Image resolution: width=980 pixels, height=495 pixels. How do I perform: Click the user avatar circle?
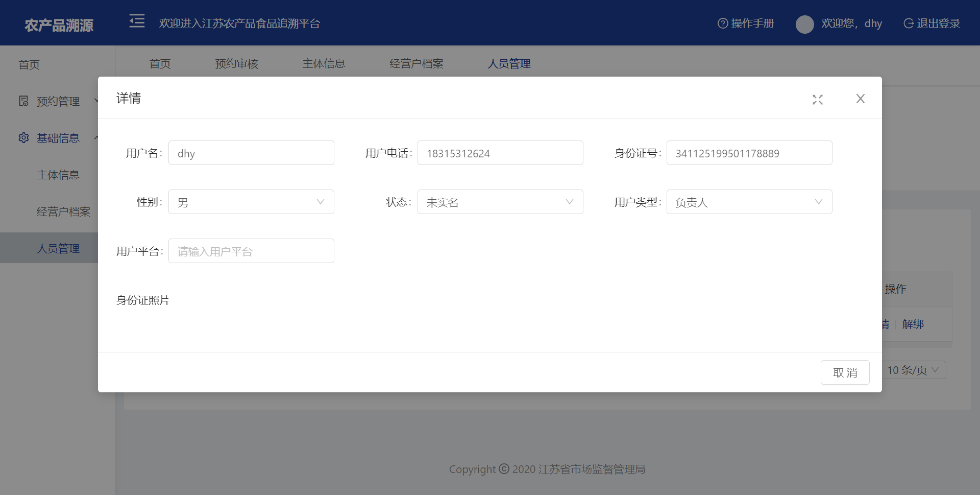click(804, 24)
